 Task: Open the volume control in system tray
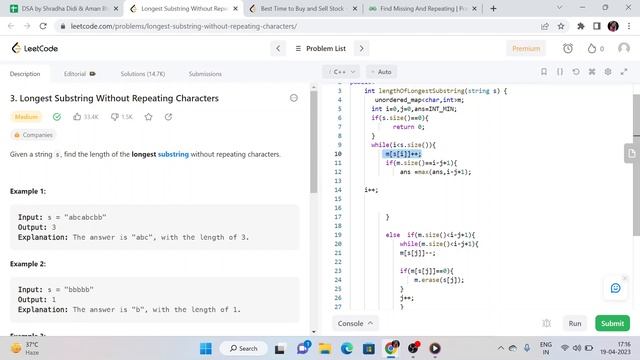pos(577,348)
